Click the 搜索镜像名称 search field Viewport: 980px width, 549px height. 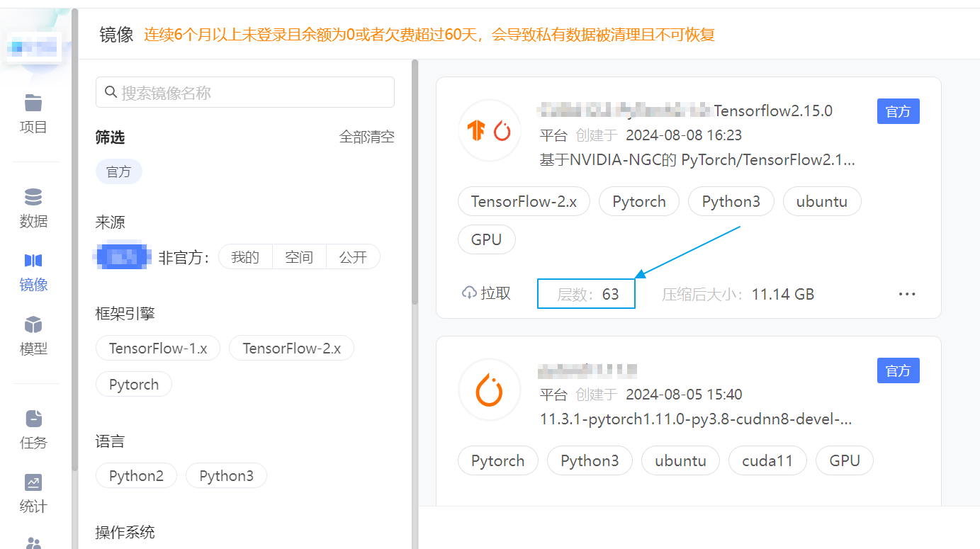click(x=245, y=93)
